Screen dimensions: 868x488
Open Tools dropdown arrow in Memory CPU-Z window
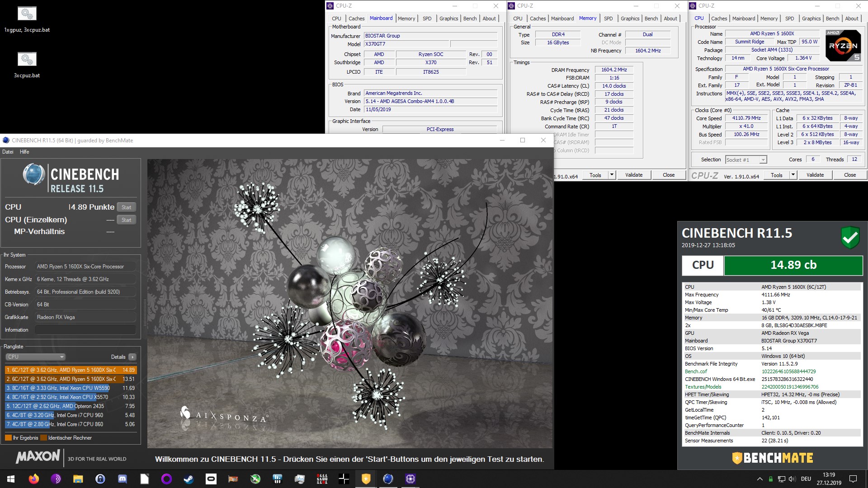tap(612, 175)
